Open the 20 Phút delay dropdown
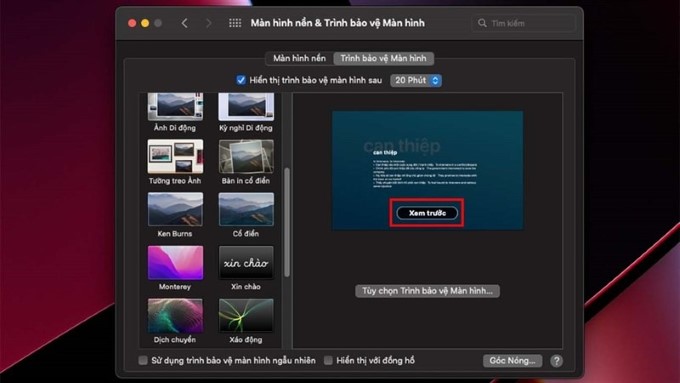The image size is (680, 383). 416,80
